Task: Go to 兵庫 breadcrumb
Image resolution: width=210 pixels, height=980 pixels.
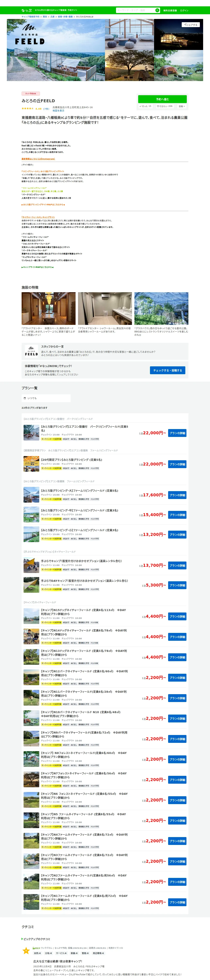Action: (x=53, y=17)
